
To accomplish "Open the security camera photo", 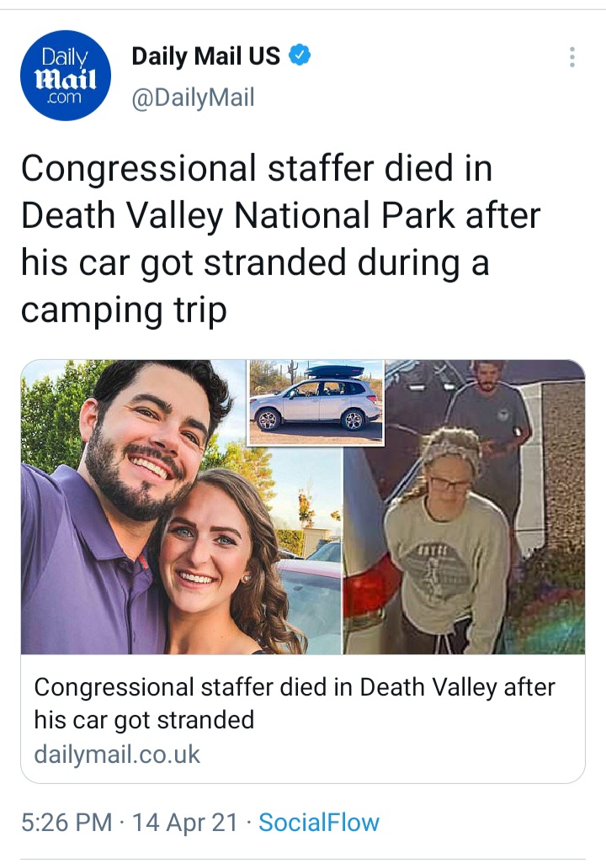I will (x=465, y=506).
